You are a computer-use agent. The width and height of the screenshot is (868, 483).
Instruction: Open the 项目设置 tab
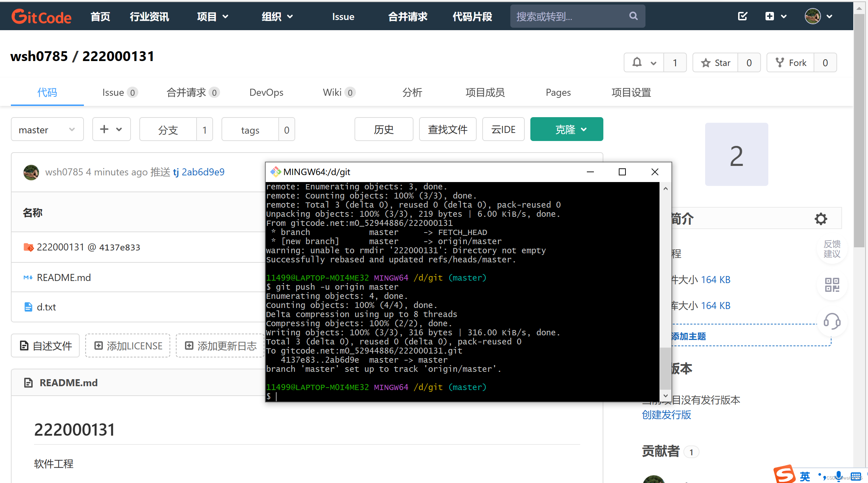coord(631,93)
